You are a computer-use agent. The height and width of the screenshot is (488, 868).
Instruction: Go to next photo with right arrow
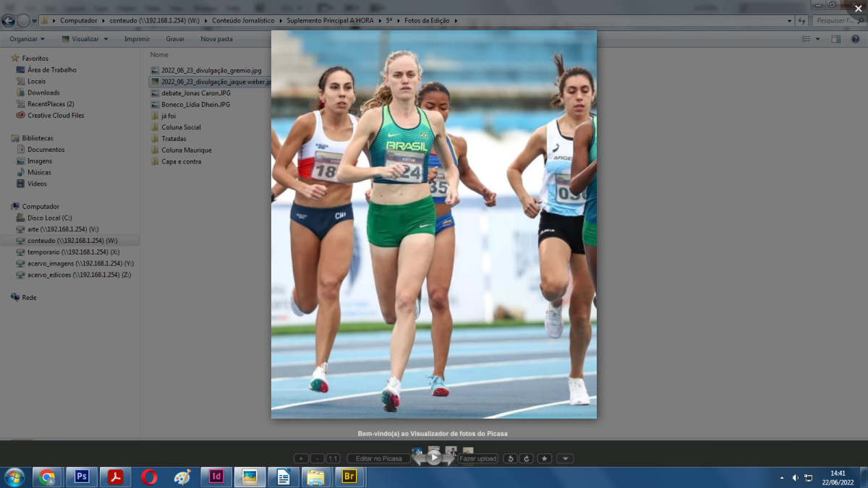(x=448, y=458)
